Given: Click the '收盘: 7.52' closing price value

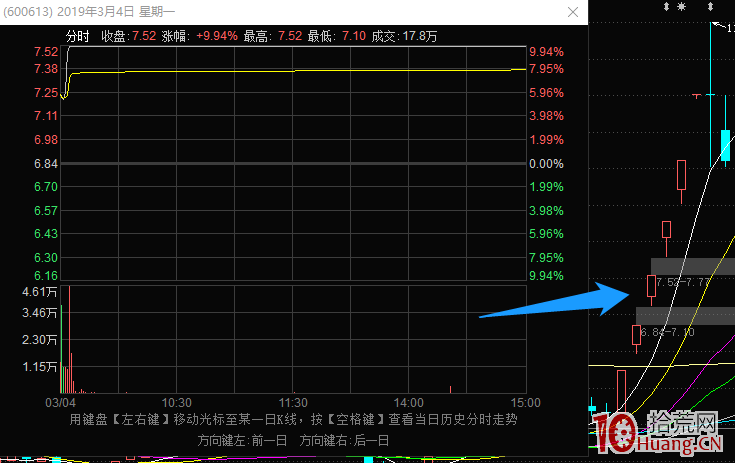Looking at the screenshot, I should coord(128,36).
